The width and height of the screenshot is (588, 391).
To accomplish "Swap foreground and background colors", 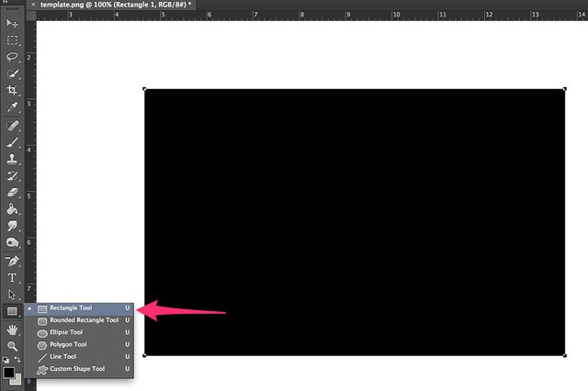I will click(x=17, y=360).
